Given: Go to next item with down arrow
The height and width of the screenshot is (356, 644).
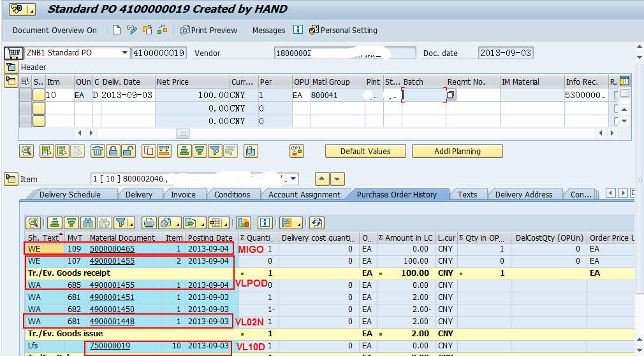Looking at the screenshot, I should coord(337,179).
